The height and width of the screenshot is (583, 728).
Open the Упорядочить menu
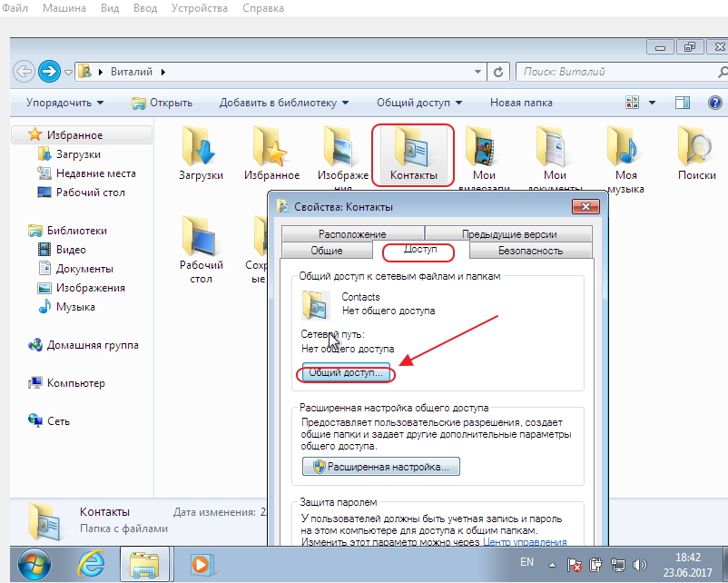click(64, 103)
